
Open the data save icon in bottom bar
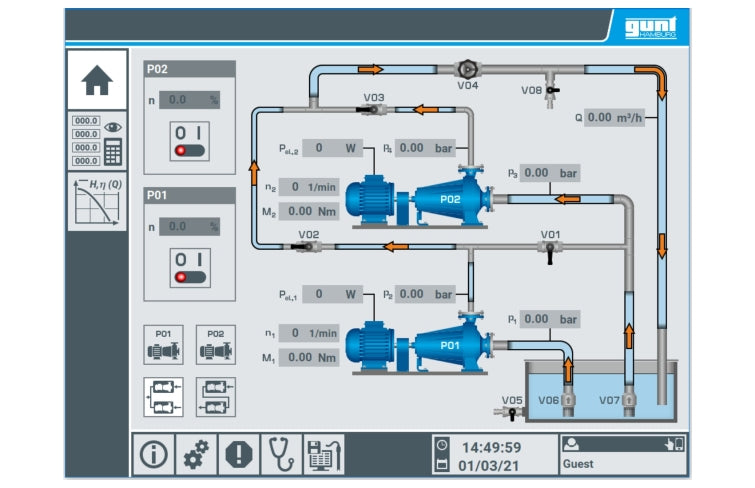(x=323, y=454)
